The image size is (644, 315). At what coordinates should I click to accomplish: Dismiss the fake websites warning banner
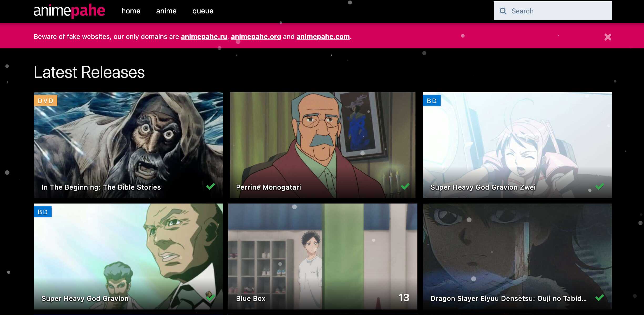tap(607, 37)
